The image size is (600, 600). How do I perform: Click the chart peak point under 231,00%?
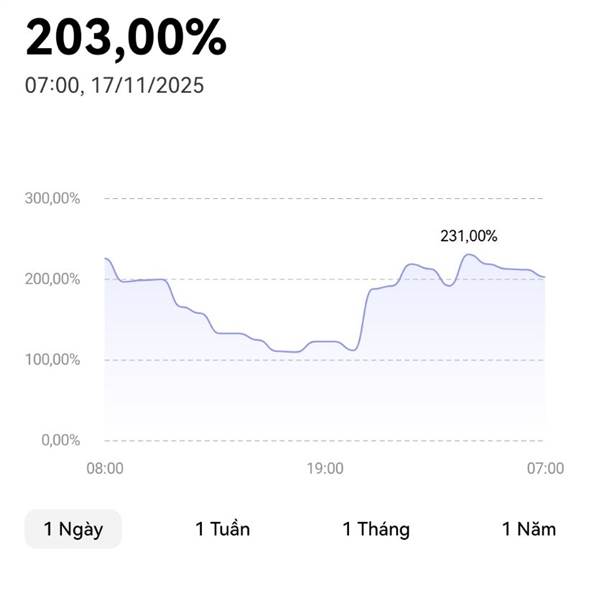tap(468, 254)
